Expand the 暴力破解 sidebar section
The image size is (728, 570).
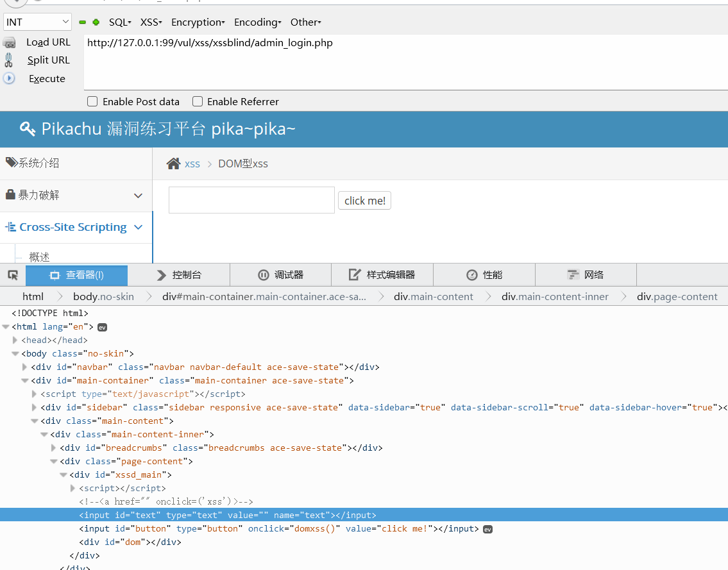[138, 196]
